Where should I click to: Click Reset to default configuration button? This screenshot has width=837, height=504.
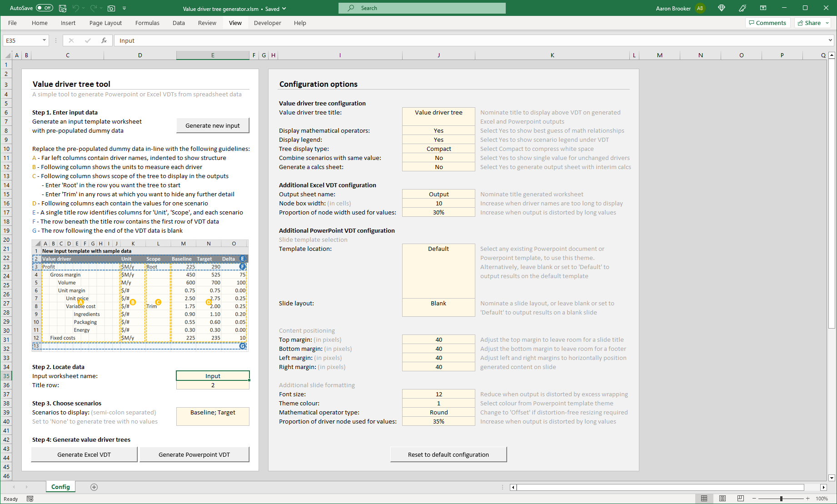click(x=448, y=454)
